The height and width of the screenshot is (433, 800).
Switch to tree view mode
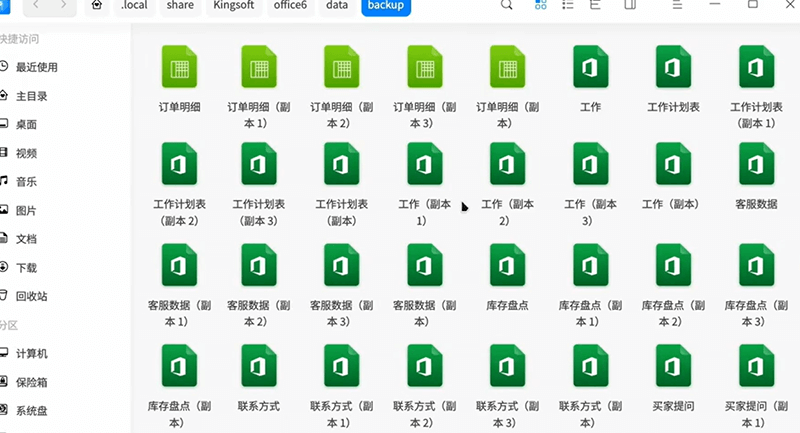point(595,5)
